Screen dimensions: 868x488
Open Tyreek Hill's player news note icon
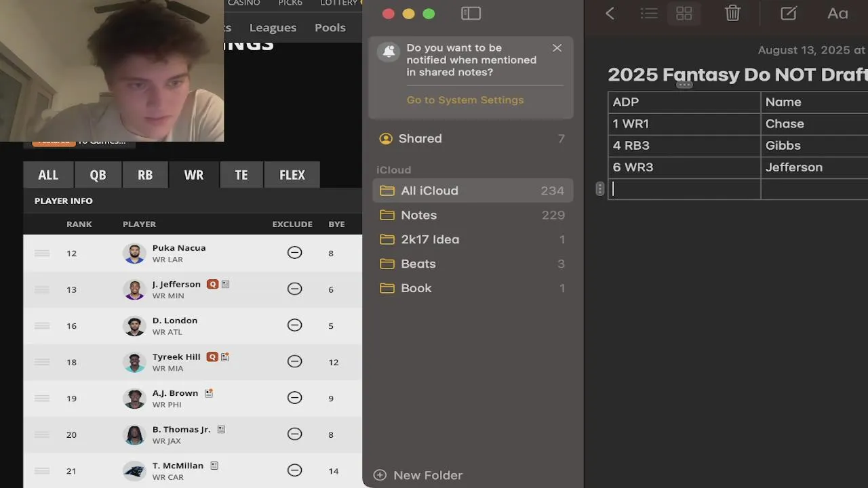point(225,357)
